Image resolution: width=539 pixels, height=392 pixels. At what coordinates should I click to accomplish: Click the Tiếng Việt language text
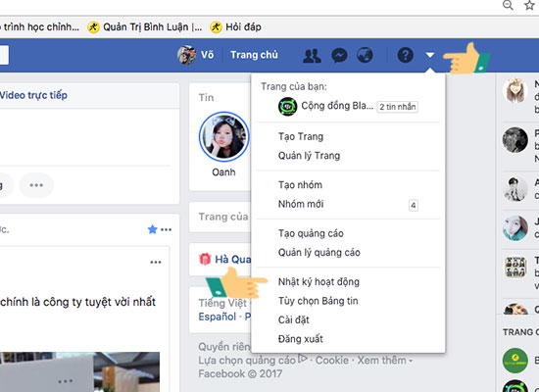[x=222, y=303]
